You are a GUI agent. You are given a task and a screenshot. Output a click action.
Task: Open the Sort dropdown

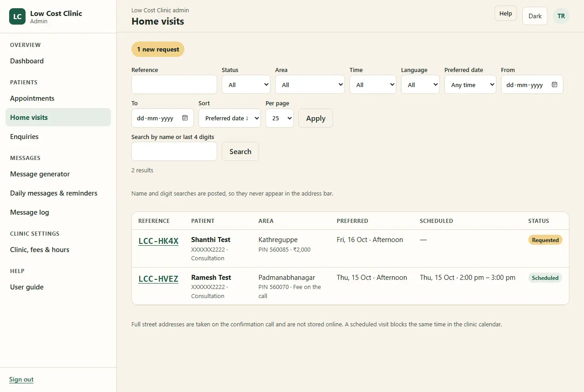(229, 118)
